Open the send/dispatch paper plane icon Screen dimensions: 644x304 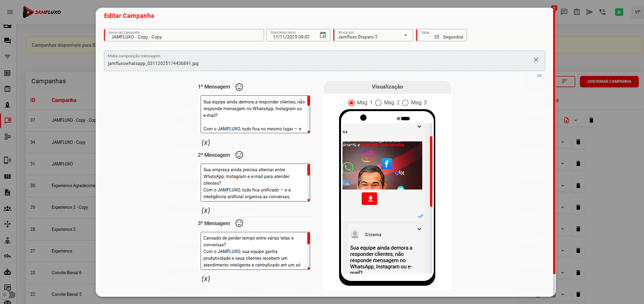click(590, 12)
